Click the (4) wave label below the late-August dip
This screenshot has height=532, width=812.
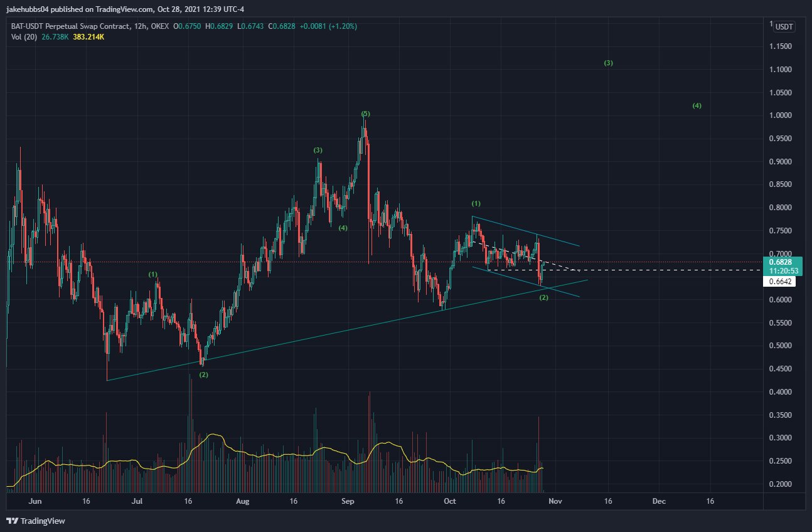point(343,228)
